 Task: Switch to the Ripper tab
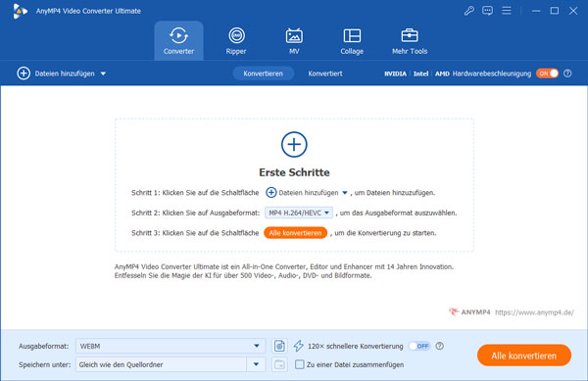[236, 41]
